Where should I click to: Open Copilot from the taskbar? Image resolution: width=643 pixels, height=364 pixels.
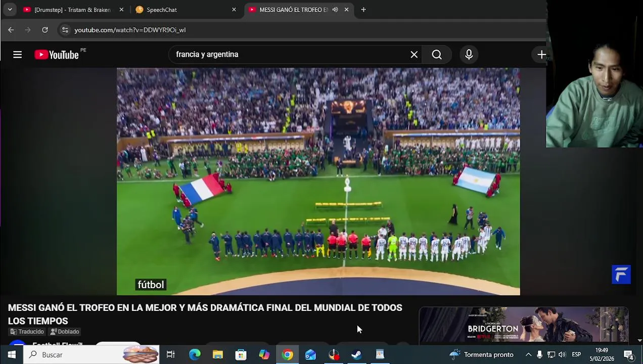click(264, 355)
